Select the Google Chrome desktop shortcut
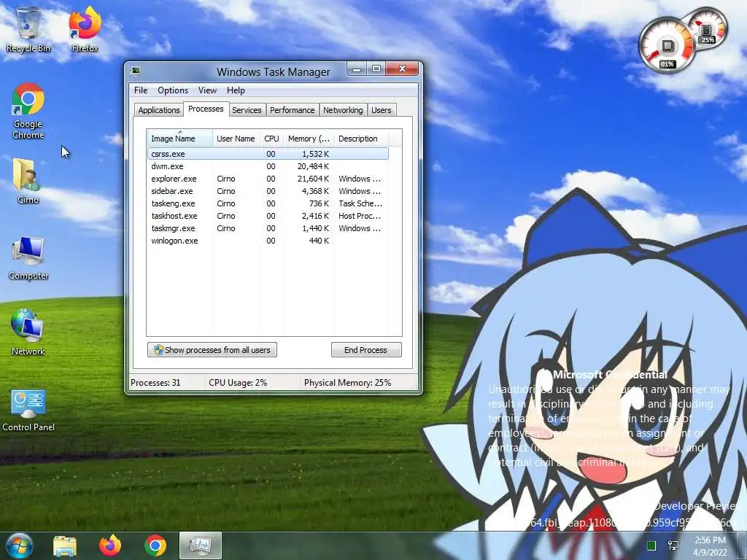 click(28, 111)
